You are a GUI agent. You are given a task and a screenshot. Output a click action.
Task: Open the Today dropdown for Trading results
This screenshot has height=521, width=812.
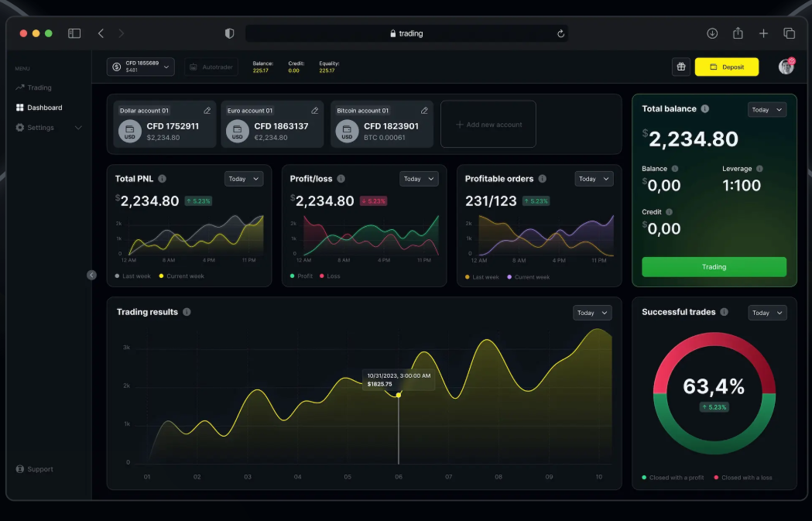[592, 312]
